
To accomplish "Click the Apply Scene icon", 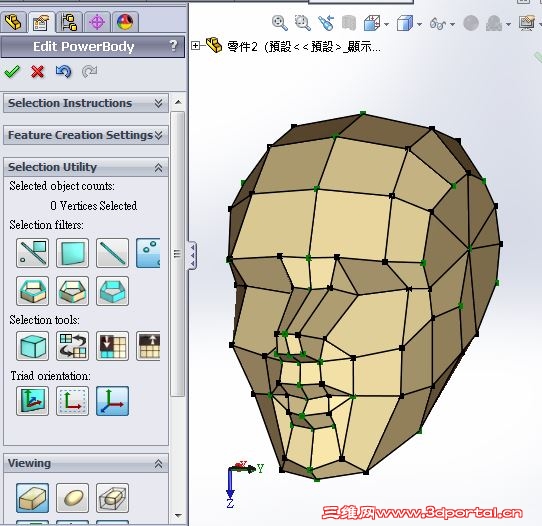I will pyautogui.click(x=494, y=23).
